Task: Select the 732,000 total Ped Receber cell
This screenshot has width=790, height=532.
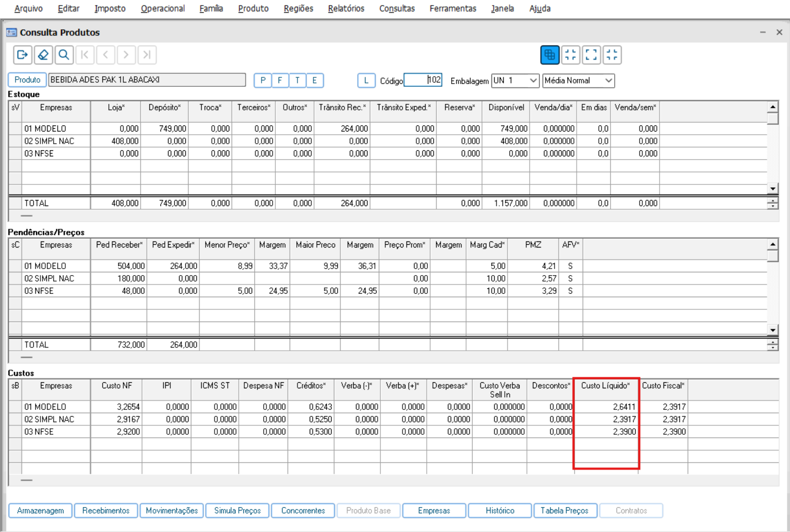Action: click(119, 345)
